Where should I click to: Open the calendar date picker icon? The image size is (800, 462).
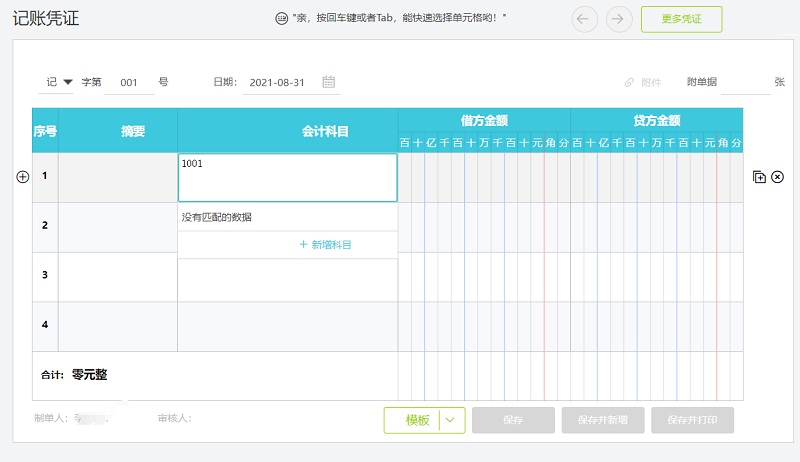(328, 82)
